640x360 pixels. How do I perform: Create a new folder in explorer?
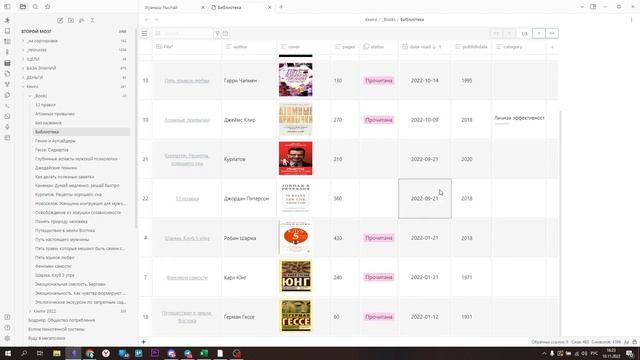[71, 20]
